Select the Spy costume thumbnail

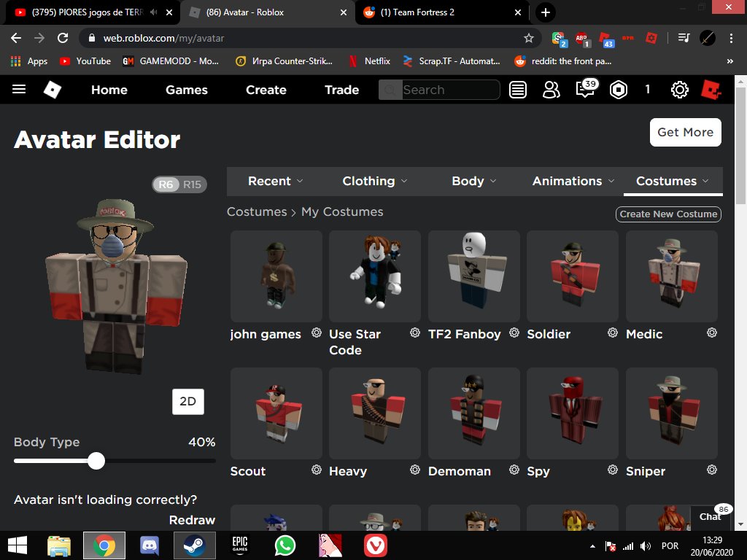tap(572, 413)
